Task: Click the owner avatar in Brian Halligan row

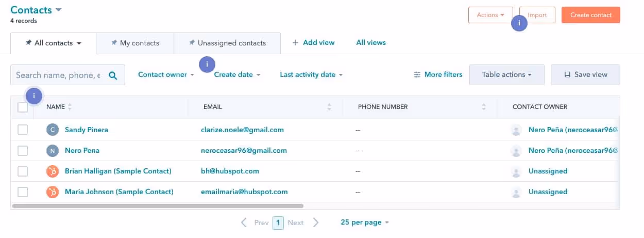Action: [x=516, y=171]
